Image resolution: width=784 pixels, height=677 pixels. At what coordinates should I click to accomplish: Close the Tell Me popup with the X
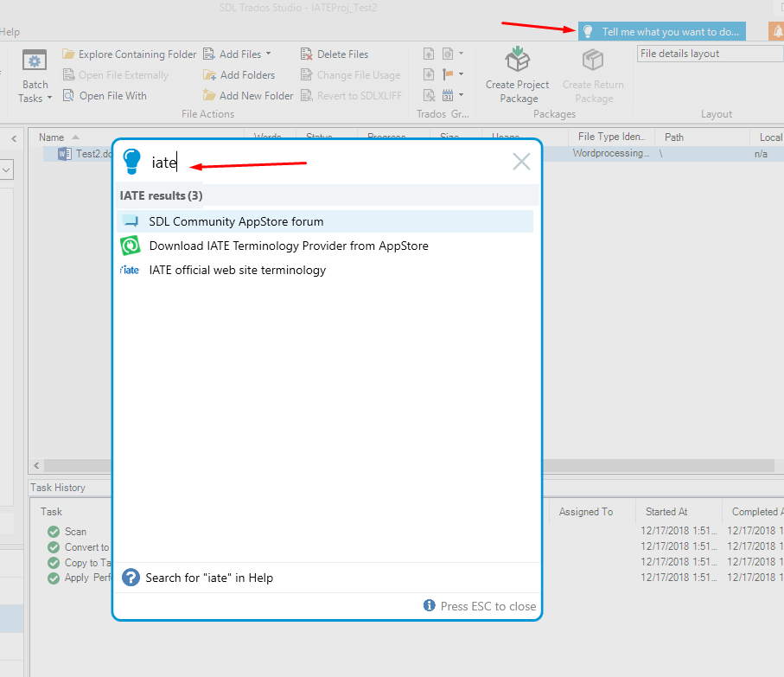point(521,162)
